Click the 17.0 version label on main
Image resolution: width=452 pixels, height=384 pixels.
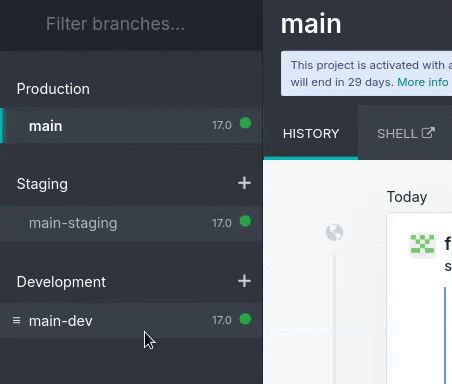[222, 125]
